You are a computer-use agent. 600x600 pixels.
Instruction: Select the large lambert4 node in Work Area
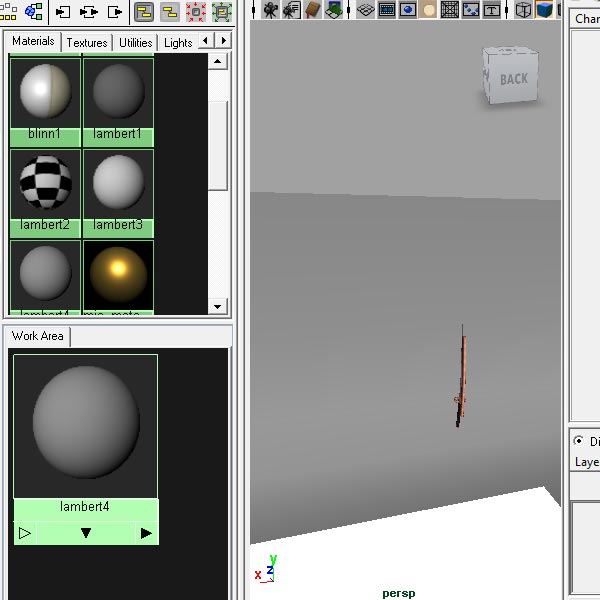coord(86,426)
